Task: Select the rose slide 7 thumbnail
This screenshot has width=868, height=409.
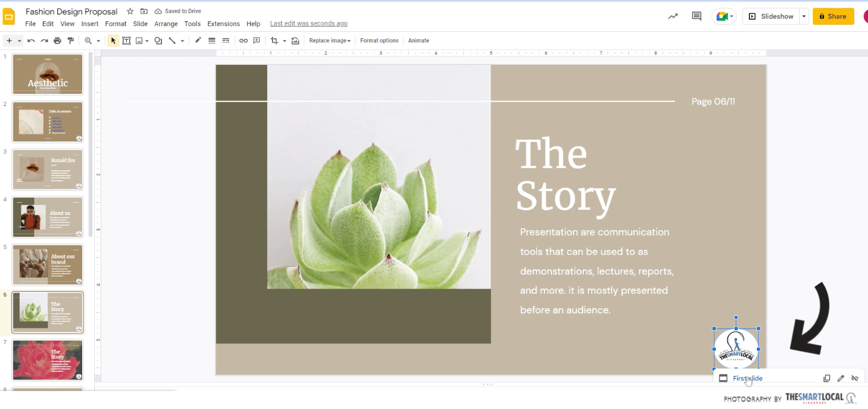Action: [47, 359]
